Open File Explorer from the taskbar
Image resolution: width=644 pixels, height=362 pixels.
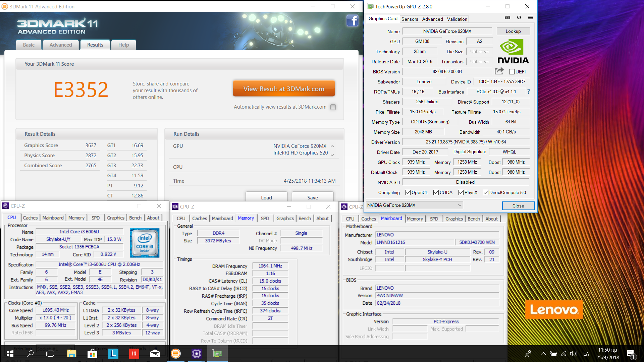[71, 354]
